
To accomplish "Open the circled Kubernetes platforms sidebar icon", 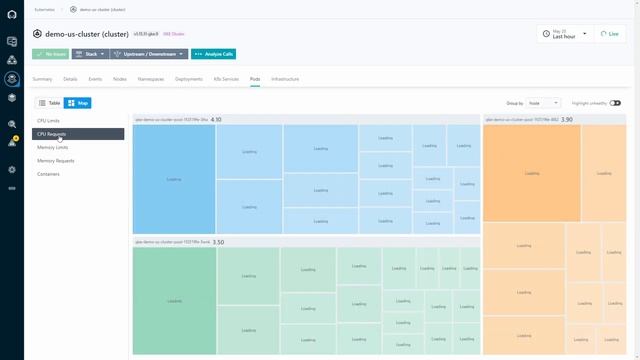I will click(12, 78).
